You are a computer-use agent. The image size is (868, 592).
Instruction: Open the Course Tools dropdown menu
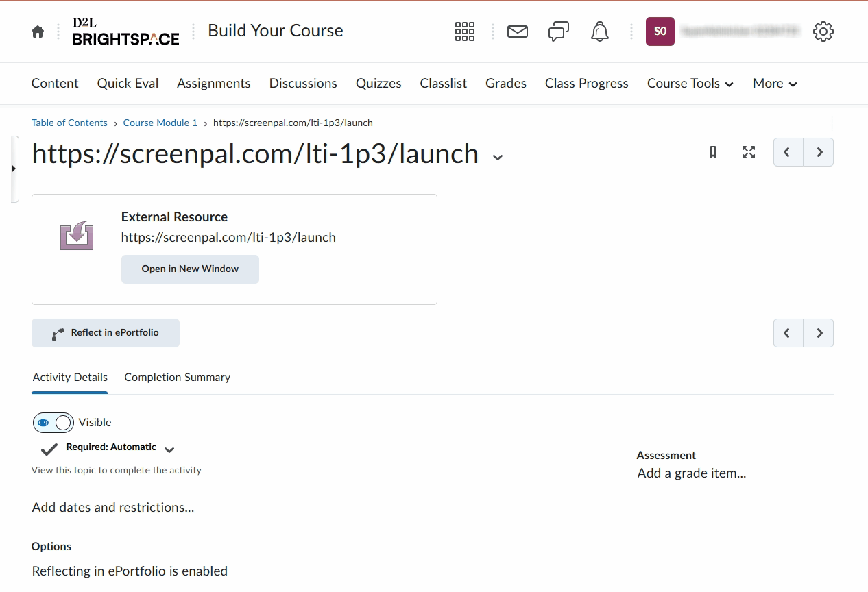tap(690, 84)
